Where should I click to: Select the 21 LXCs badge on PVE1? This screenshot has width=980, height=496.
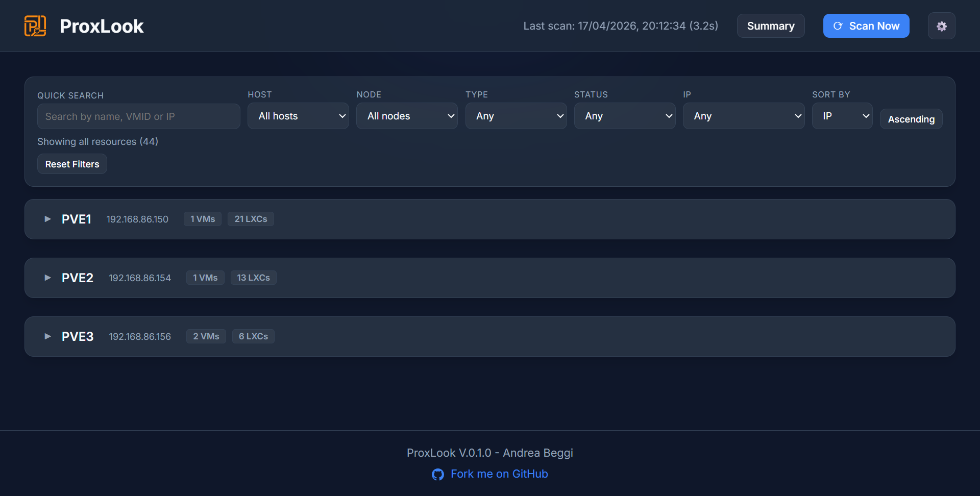(x=251, y=218)
